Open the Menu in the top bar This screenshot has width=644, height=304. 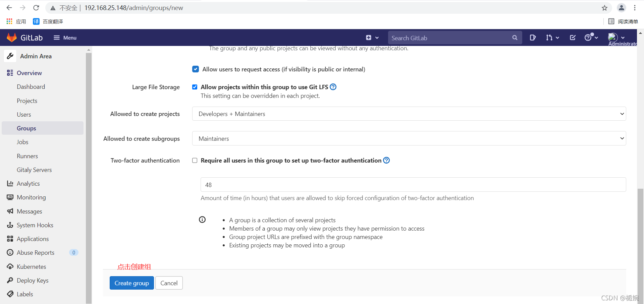coord(65,38)
